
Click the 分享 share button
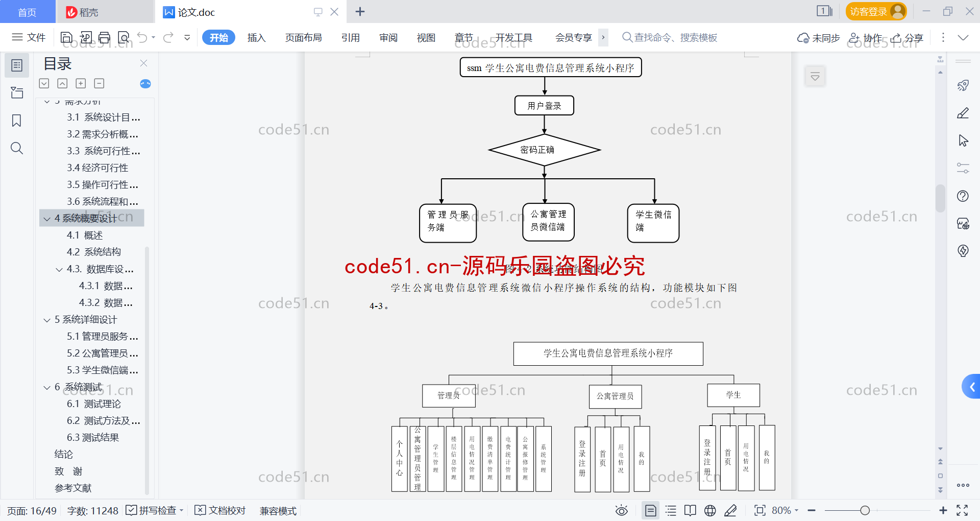coord(907,37)
